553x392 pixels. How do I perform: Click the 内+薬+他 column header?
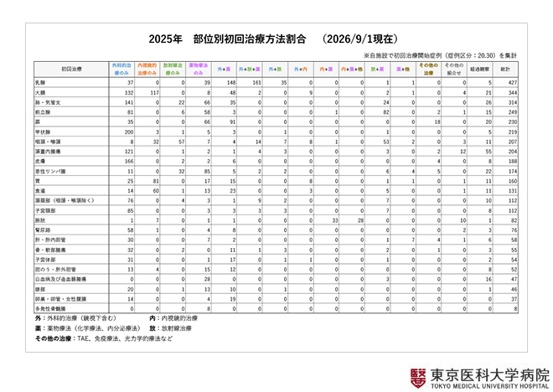point(352,69)
